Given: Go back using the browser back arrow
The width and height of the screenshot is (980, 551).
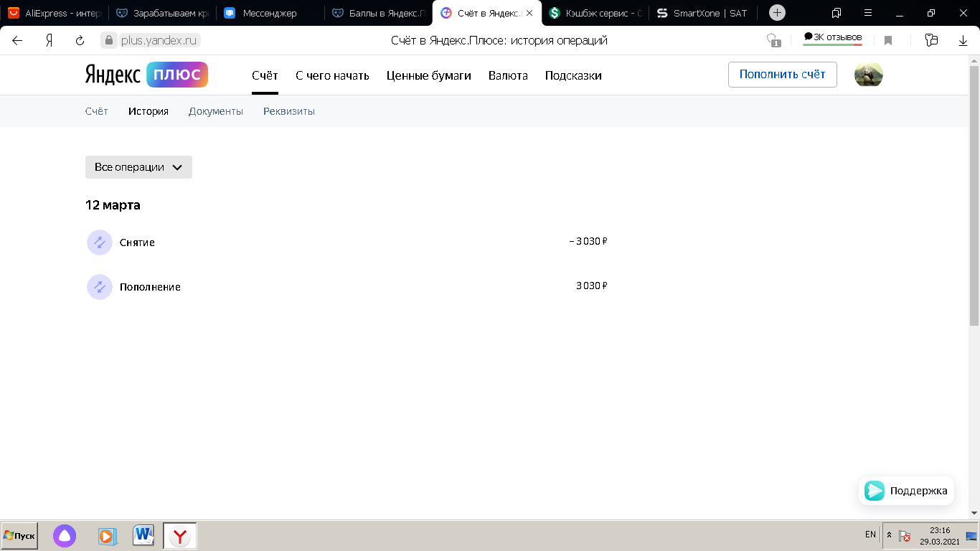Looking at the screenshot, I should click(x=17, y=41).
